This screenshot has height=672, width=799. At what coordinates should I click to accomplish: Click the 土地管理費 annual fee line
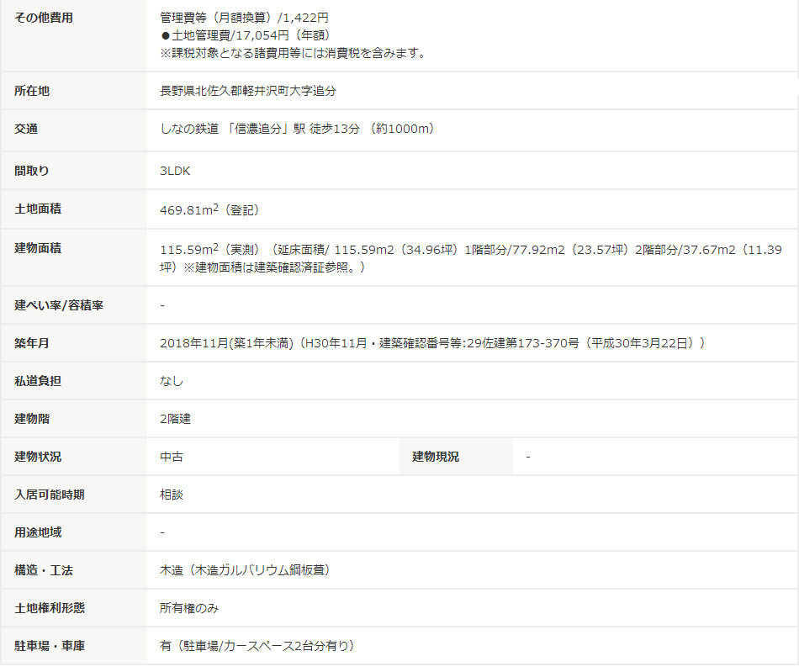245,35
